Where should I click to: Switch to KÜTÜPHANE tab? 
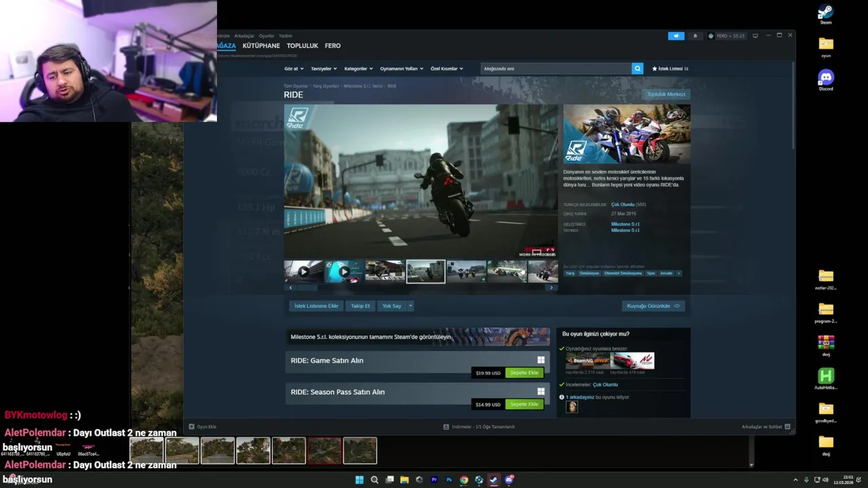[261, 45]
